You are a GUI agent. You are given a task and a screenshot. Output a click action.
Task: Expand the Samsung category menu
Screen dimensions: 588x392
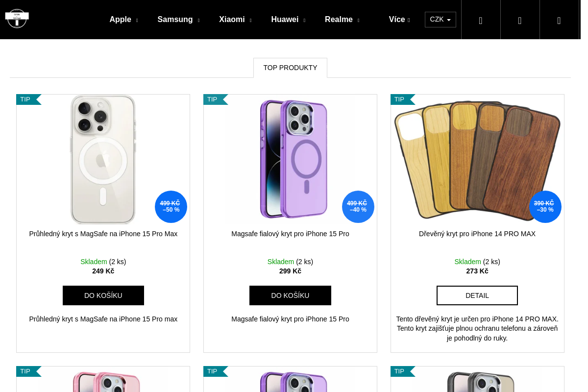click(178, 20)
